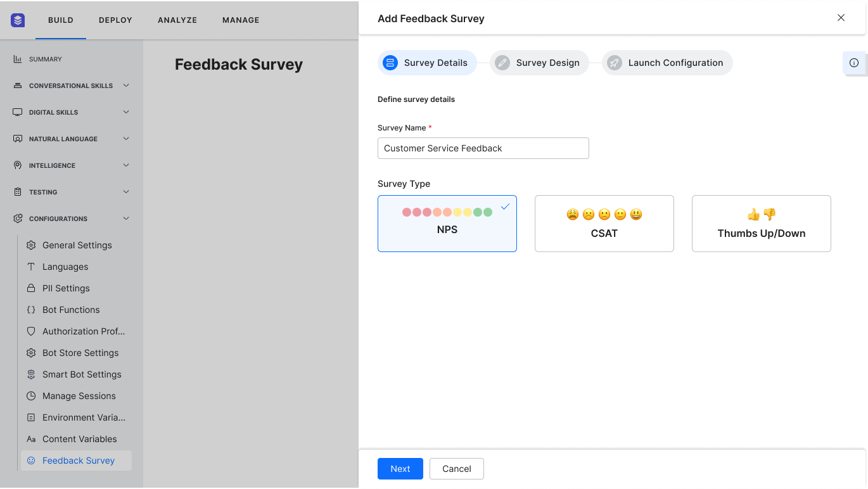This screenshot has width=868, height=489.
Task: Click the Feedback Survey smiley icon
Action: (31, 460)
